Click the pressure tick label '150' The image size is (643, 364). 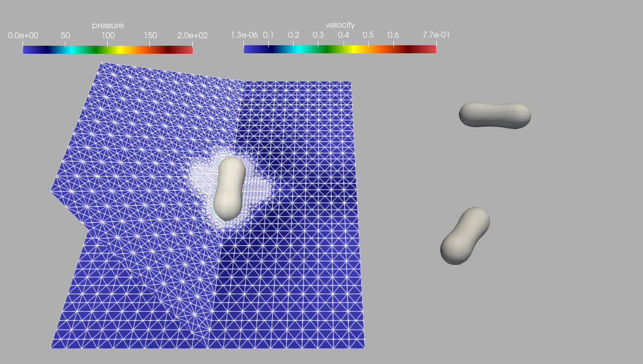(x=150, y=36)
